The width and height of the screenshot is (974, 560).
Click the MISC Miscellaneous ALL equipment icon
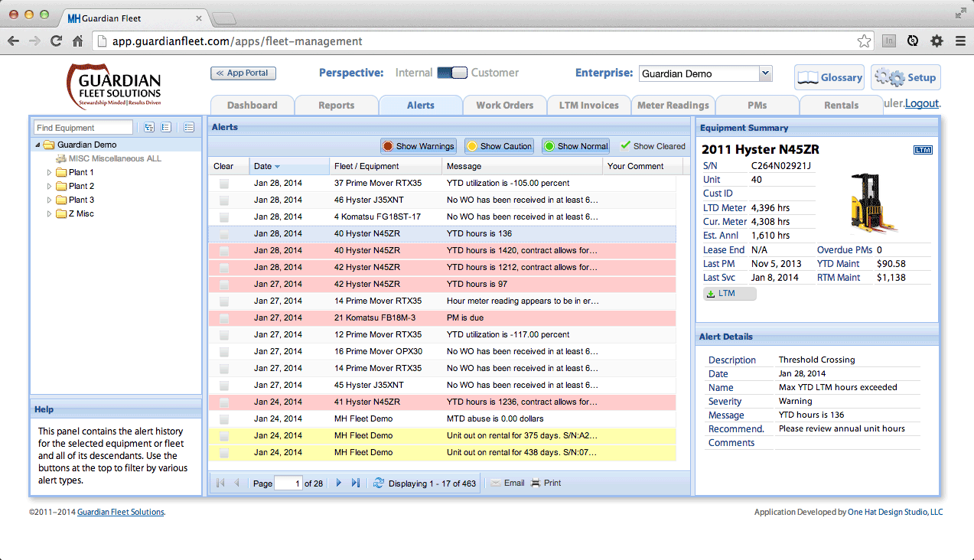click(61, 158)
